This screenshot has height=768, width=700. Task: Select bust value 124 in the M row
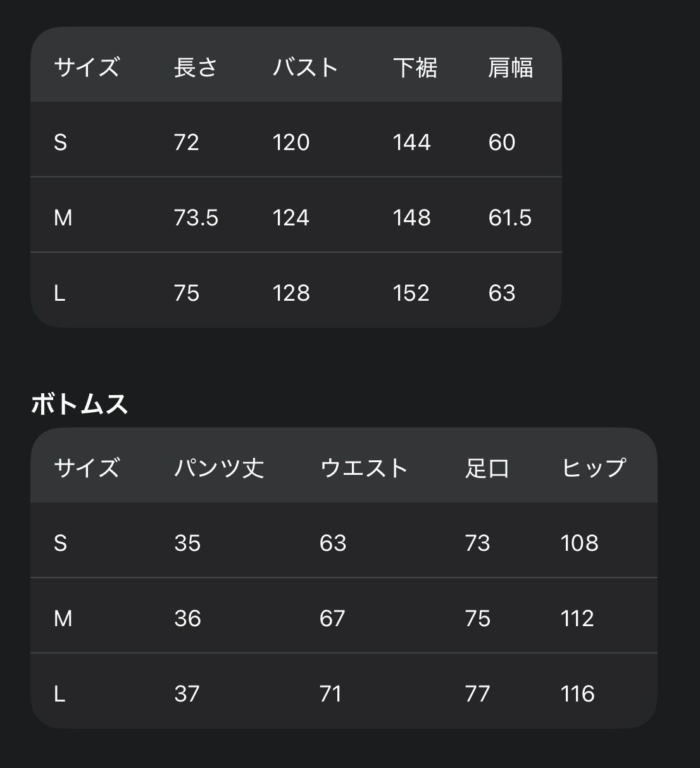coord(291,218)
